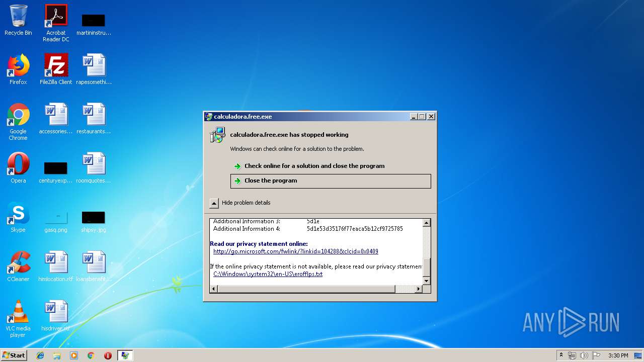Open Windows Media Player in taskbar
The height and width of the screenshot is (362, 644).
pyautogui.click(x=74, y=355)
